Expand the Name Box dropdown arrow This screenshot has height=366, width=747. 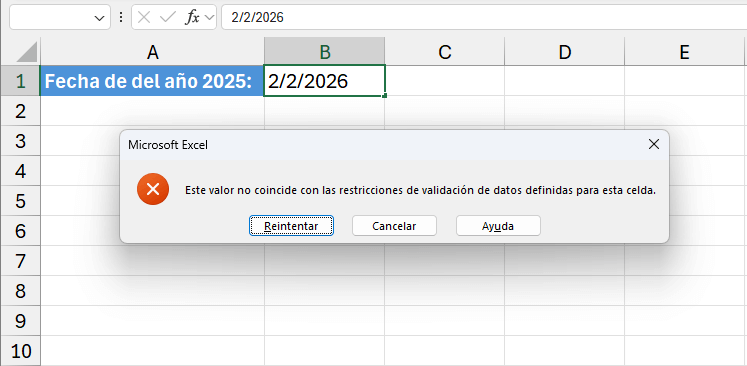click(x=99, y=18)
